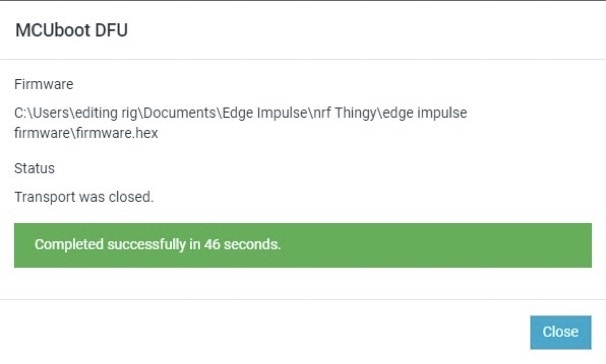Click the '46 seconds' duration text
Image resolution: width=606 pixels, height=364 pixels.
point(242,245)
